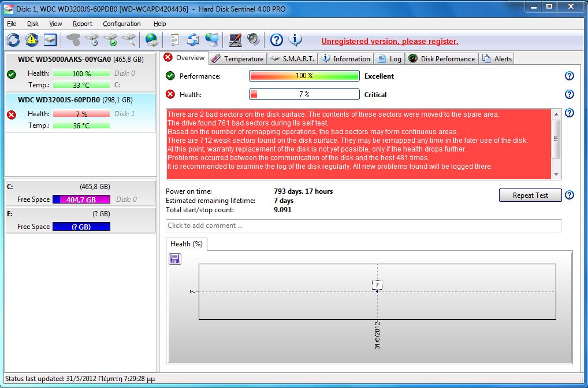
Task: Click the help icon beside Health Critical row
Action: (570, 94)
